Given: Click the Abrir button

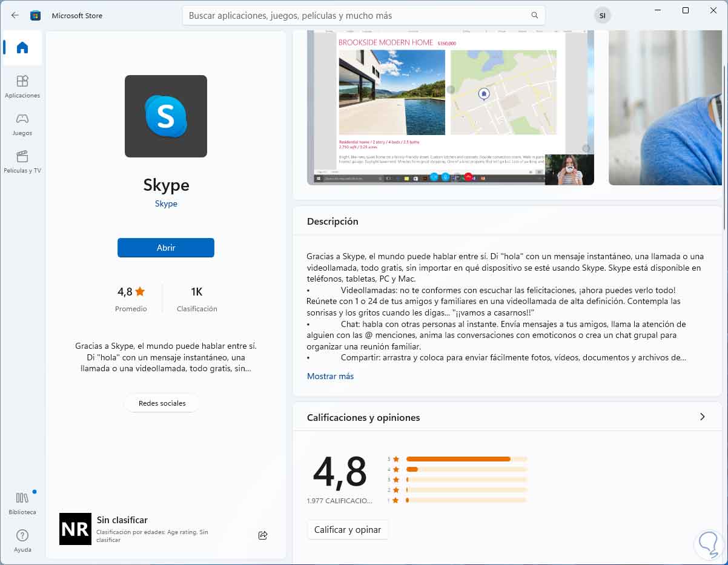Looking at the screenshot, I should click(166, 248).
